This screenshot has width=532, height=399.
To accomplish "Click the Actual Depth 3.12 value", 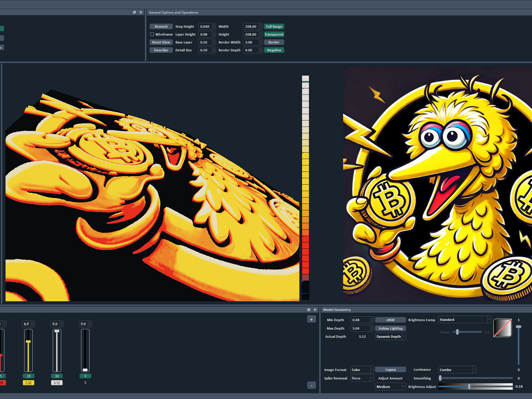I will click(362, 337).
